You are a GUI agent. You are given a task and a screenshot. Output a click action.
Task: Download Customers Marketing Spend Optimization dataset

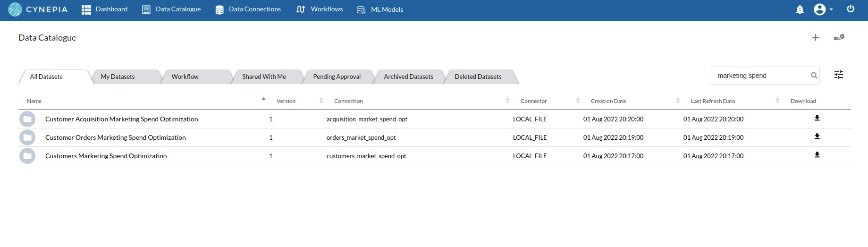click(817, 155)
